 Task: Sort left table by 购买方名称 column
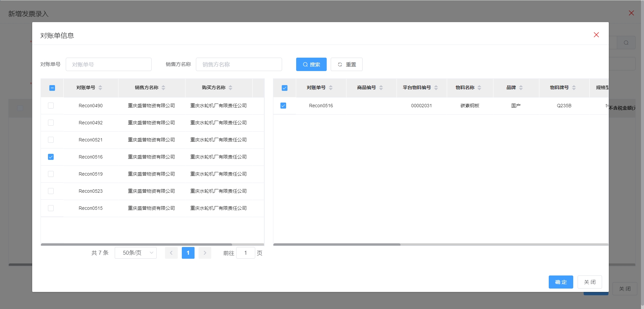230,88
